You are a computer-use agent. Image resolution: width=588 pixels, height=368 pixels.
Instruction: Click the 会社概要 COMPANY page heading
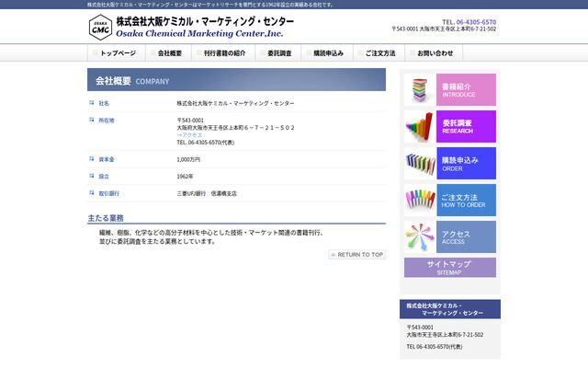point(132,81)
